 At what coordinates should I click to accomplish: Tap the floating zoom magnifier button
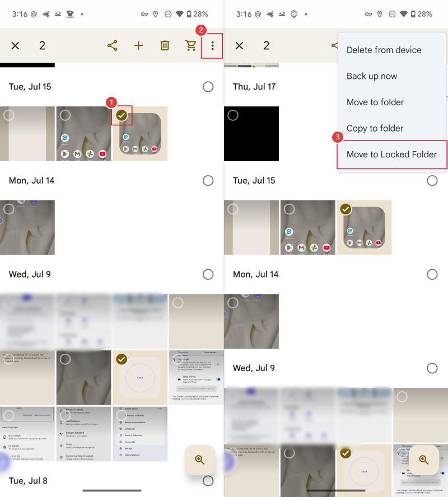[200, 460]
